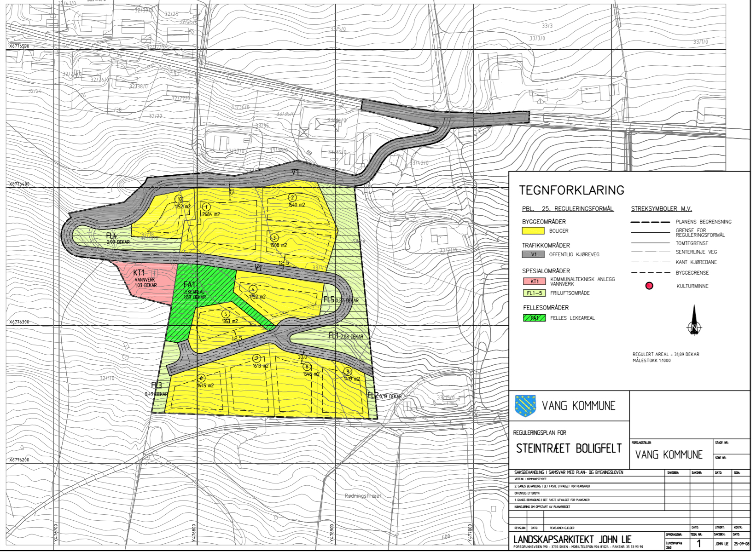The width and height of the screenshot is (756, 552).
Task: Click the TEGNFORKLARING legend heading
Action: tap(571, 190)
